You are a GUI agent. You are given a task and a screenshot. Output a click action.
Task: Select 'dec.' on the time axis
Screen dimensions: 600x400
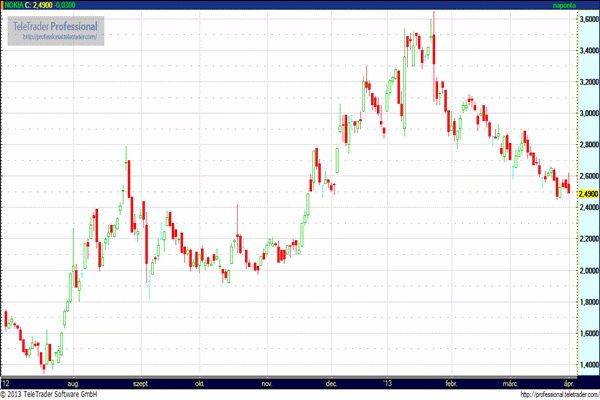pyautogui.click(x=331, y=383)
